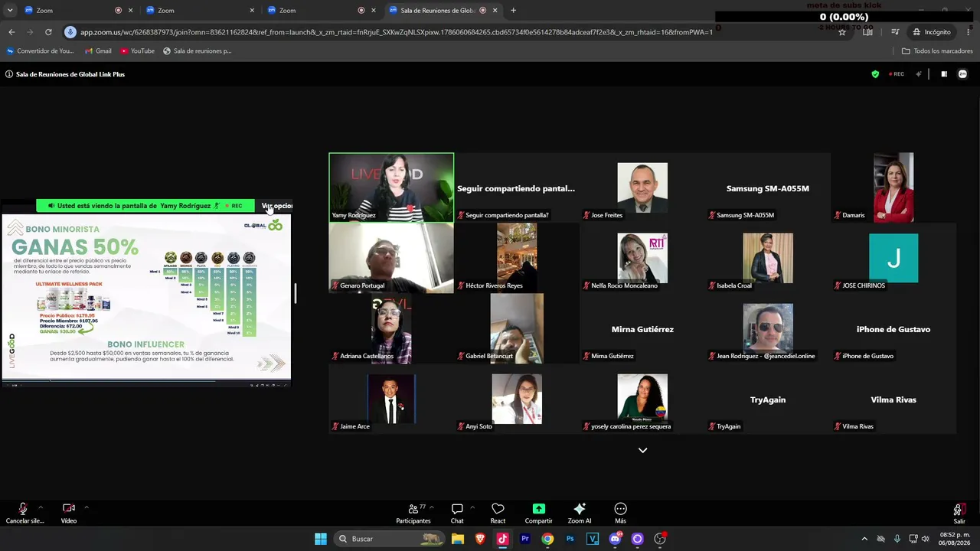Open the Más options menu
Image resolution: width=980 pixels, height=551 pixels.
pyautogui.click(x=620, y=513)
